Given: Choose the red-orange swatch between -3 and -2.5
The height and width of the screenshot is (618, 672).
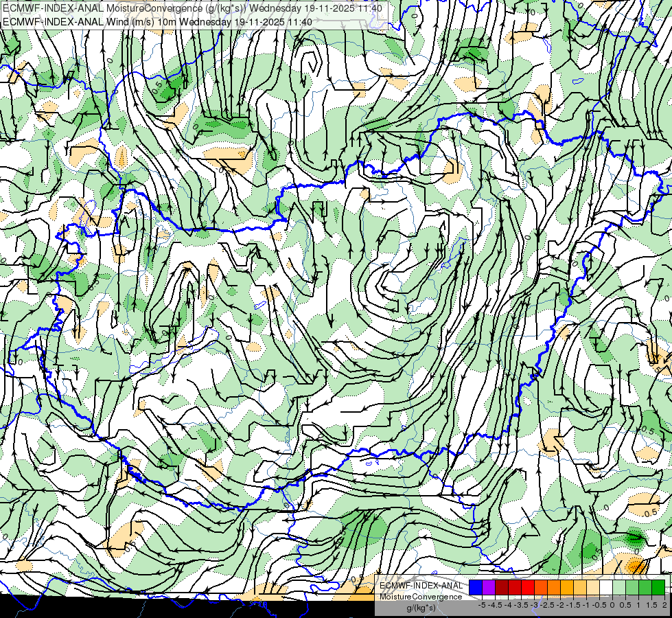Looking at the screenshot, I should (541, 587).
